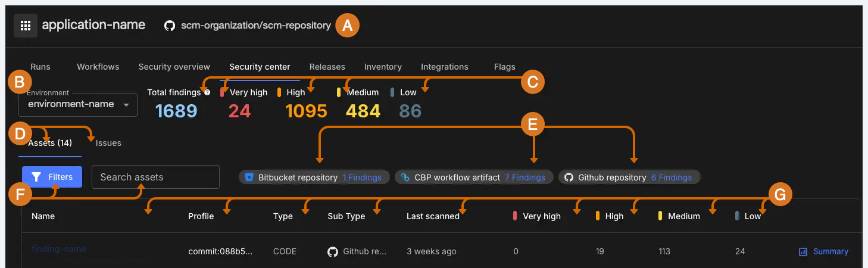This screenshot has height=268, width=868.
Task: Sort by the Last scanned column header
Action: tap(432, 216)
